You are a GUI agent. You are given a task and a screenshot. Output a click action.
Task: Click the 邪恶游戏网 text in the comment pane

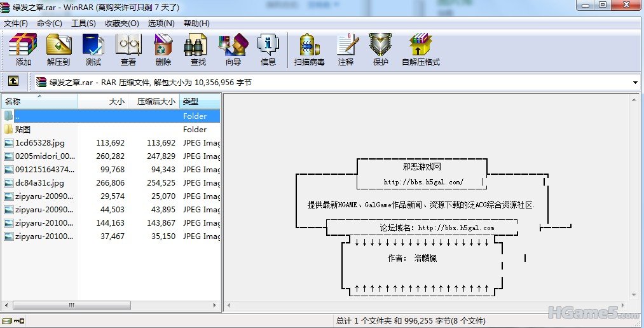(x=421, y=167)
